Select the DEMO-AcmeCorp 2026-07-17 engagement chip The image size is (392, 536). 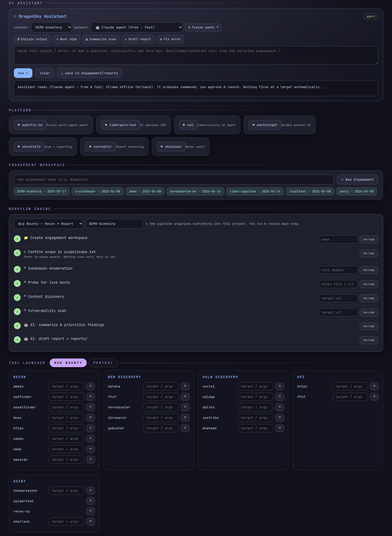42,191
